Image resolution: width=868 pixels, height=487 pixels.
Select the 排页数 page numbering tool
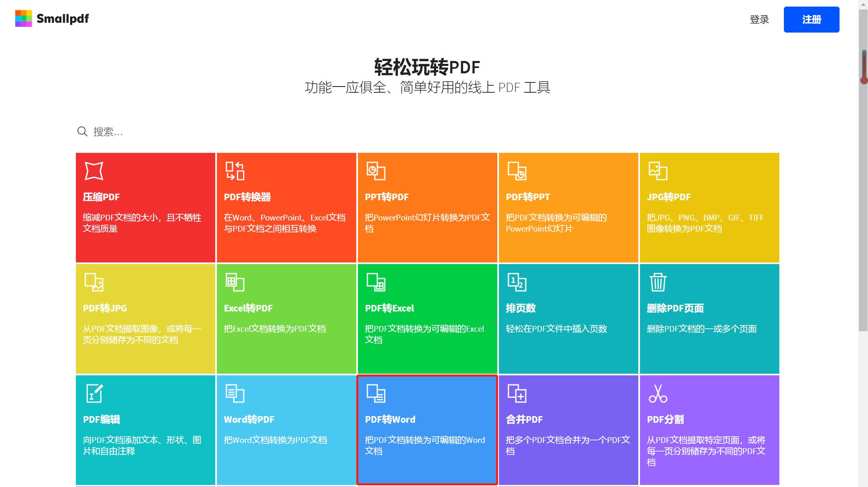tap(517, 282)
